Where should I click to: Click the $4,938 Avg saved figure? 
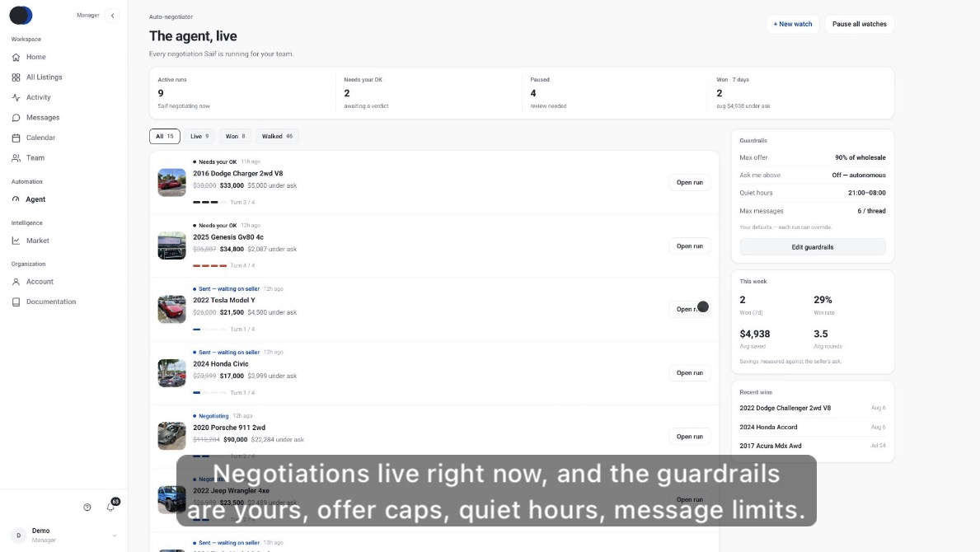[754, 334]
